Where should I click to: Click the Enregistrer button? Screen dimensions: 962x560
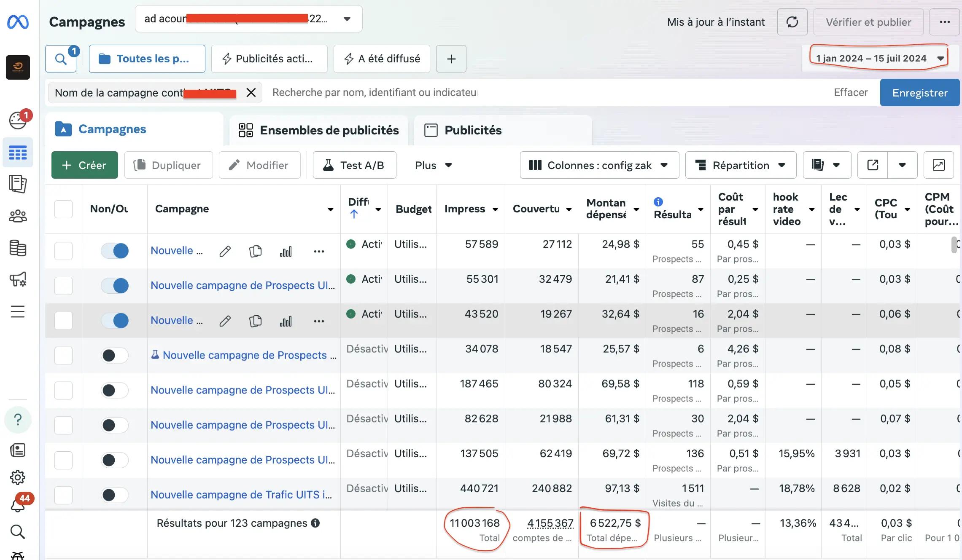click(919, 93)
